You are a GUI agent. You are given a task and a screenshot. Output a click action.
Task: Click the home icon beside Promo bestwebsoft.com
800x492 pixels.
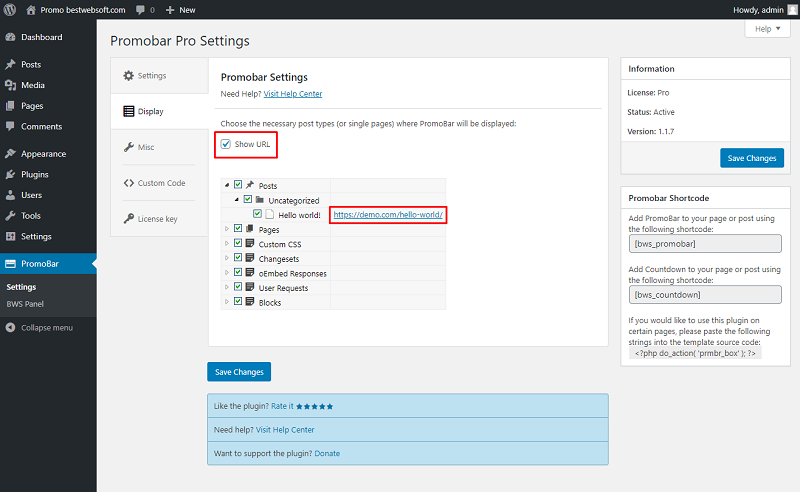pyautogui.click(x=31, y=10)
